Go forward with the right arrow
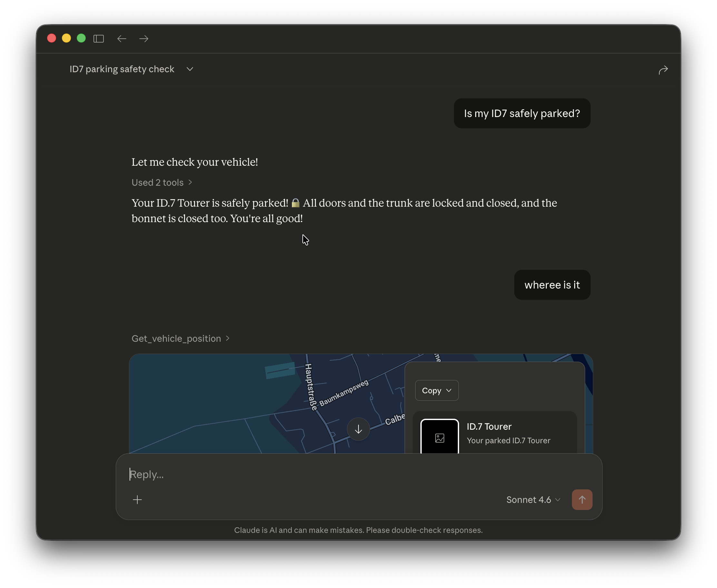The width and height of the screenshot is (717, 588). (x=144, y=39)
